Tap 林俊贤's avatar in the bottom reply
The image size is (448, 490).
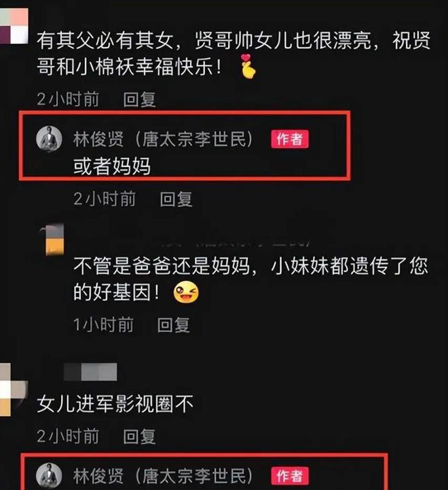49,476
